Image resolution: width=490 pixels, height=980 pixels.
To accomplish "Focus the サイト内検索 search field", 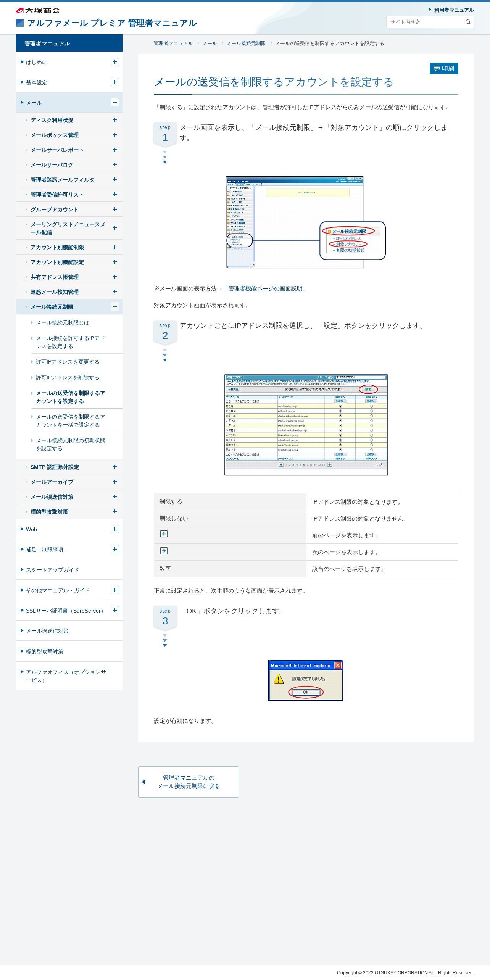I will [425, 22].
